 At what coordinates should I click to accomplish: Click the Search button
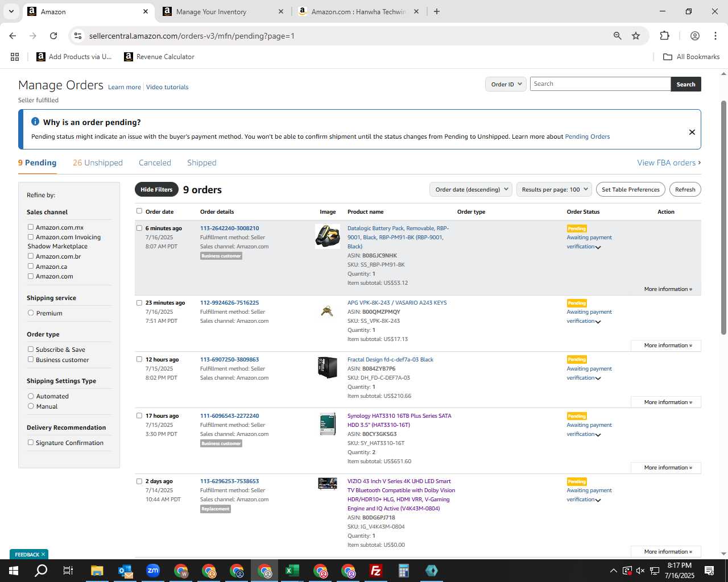coord(686,84)
